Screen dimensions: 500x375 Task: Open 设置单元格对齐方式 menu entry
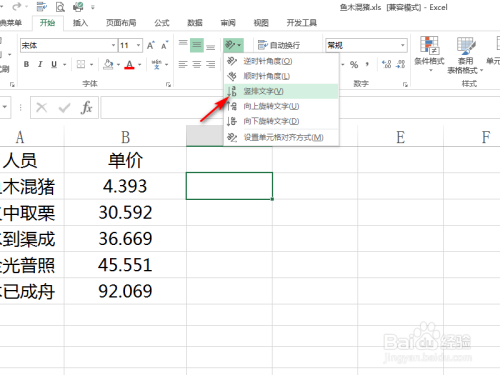pos(281,137)
